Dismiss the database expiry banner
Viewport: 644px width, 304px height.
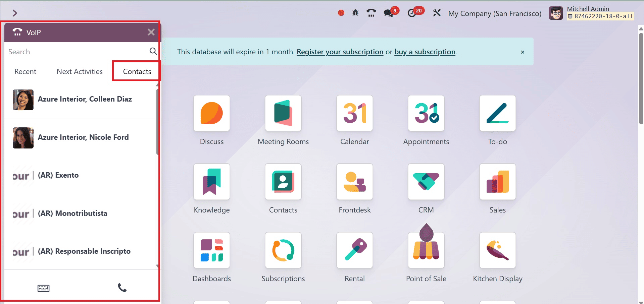click(x=522, y=52)
